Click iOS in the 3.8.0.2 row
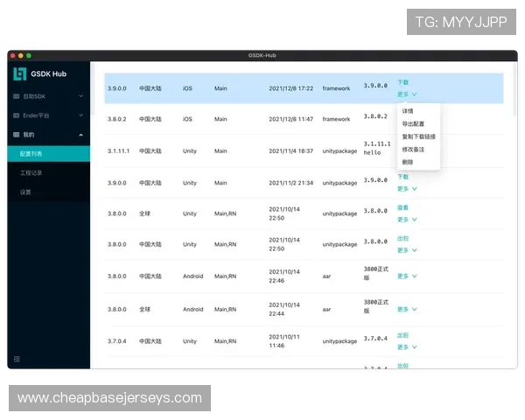The image size is (525, 420). tap(187, 119)
